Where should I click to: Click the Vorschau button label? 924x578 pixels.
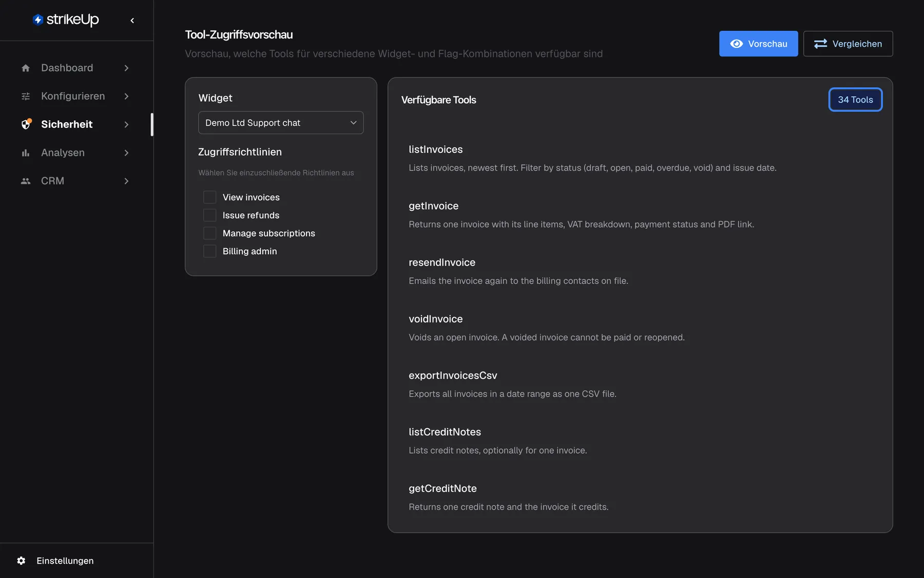click(767, 44)
